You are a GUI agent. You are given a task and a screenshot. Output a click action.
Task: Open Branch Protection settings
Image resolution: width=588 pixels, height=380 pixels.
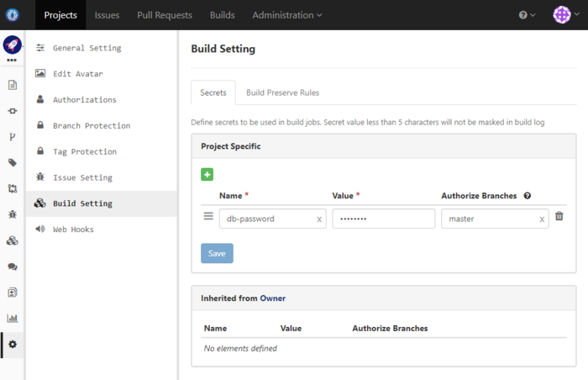[x=92, y=126]
